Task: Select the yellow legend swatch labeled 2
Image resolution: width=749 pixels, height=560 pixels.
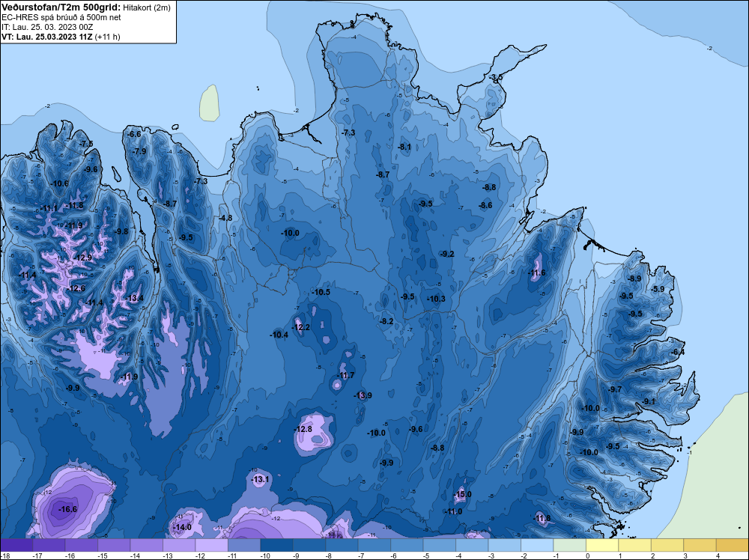Action: [667, 545]
